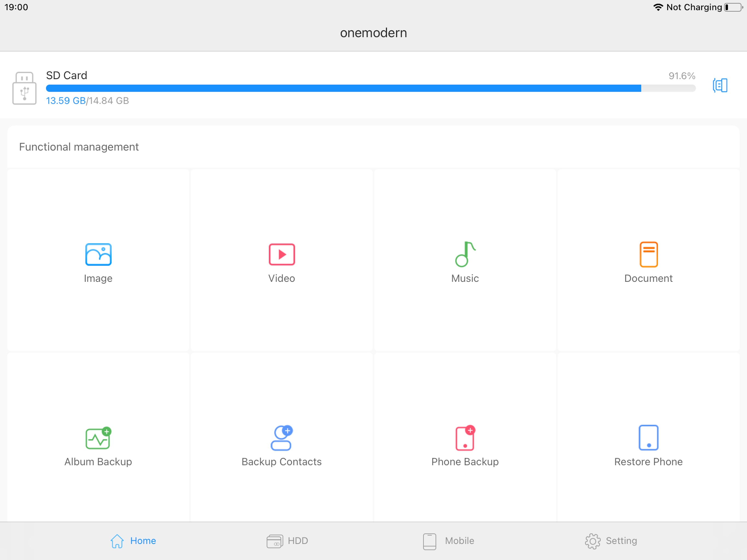Click the SD Card title text
The height and width of the screenshot is (560, 747).
coord(66,75)
